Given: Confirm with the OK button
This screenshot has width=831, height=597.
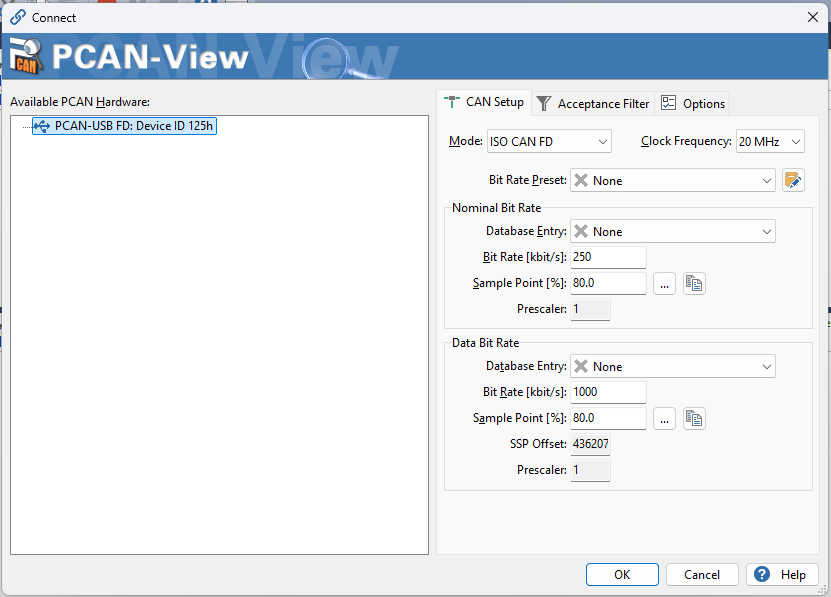Looking at the screenshot, I should (622, 575).
